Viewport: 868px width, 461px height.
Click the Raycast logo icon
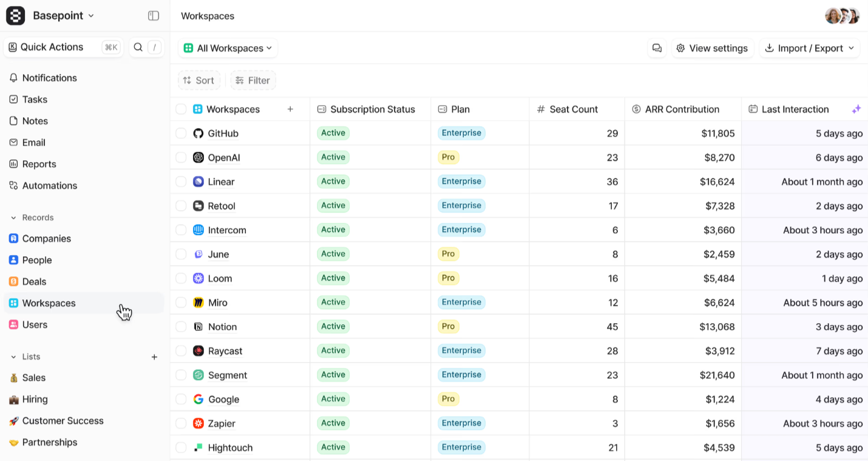point(198,351)
